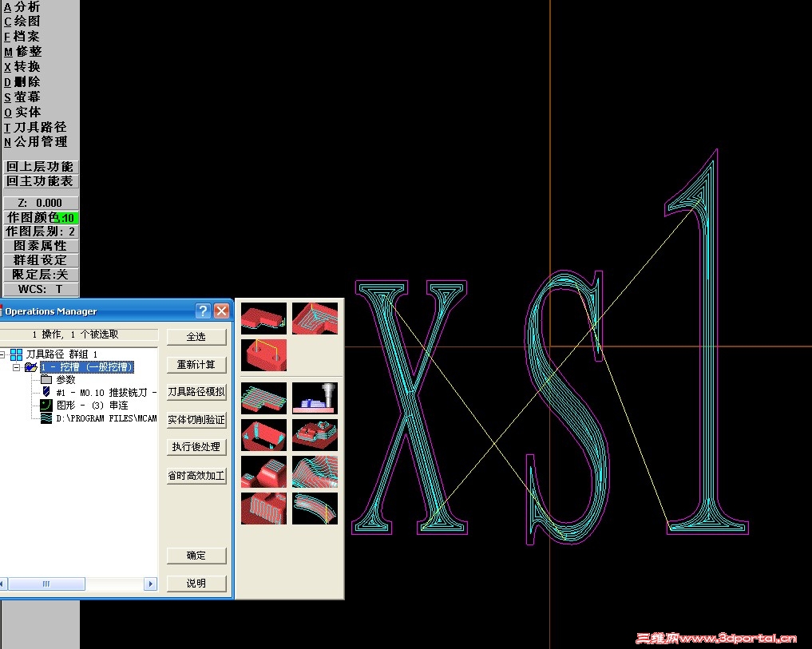Open the F 档案 menu
Image resolution: width=812 pixels, height=649 pixels.
click(22, 36)
